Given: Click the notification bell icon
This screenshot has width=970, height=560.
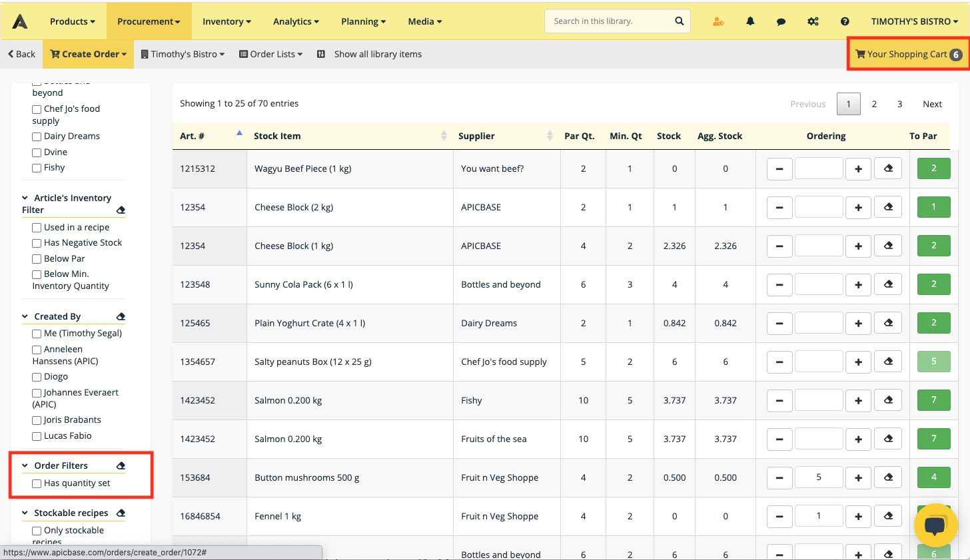Looking at the screenshot, I should pos(750,21).
